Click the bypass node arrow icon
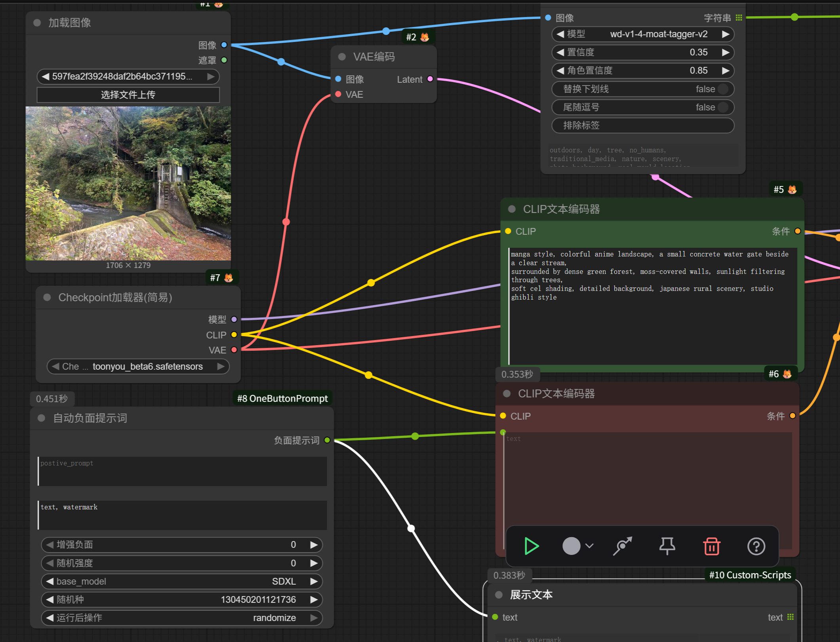Screen dimensions: 840x642 click(x=622, y=546)
